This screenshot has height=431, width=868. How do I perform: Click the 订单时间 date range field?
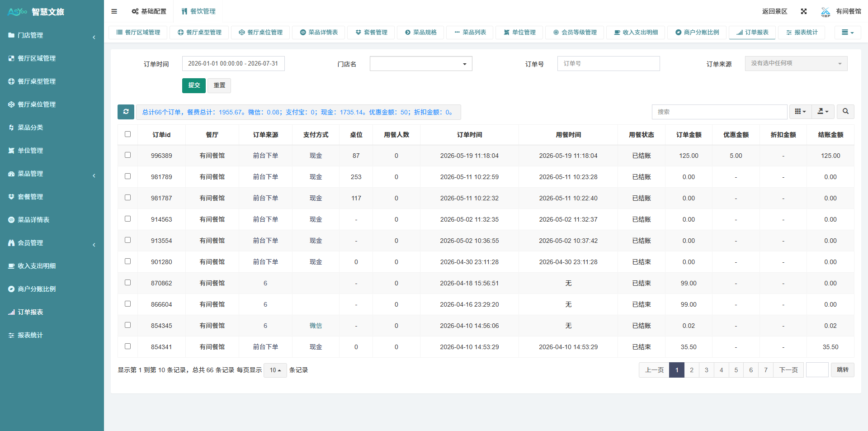click(233, 64)
